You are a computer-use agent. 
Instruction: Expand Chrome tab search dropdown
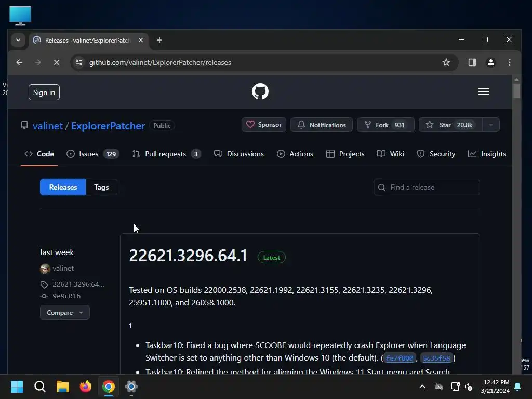click(x=18, y=40)
